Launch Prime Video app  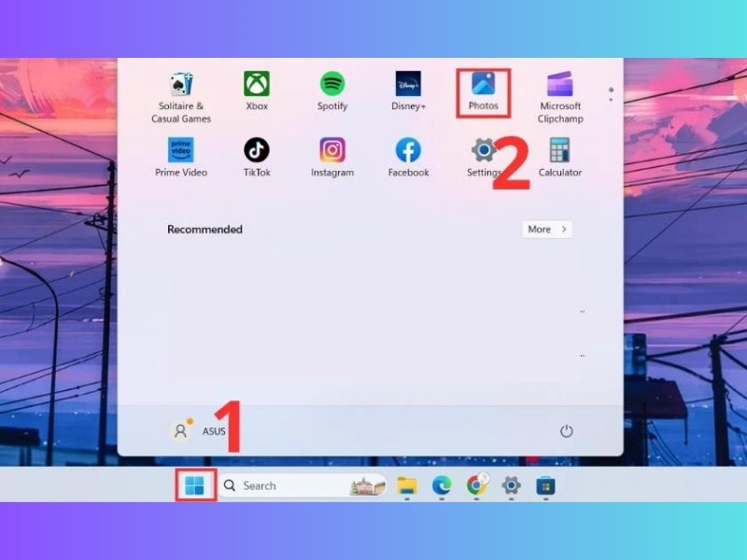pos(181,158)
